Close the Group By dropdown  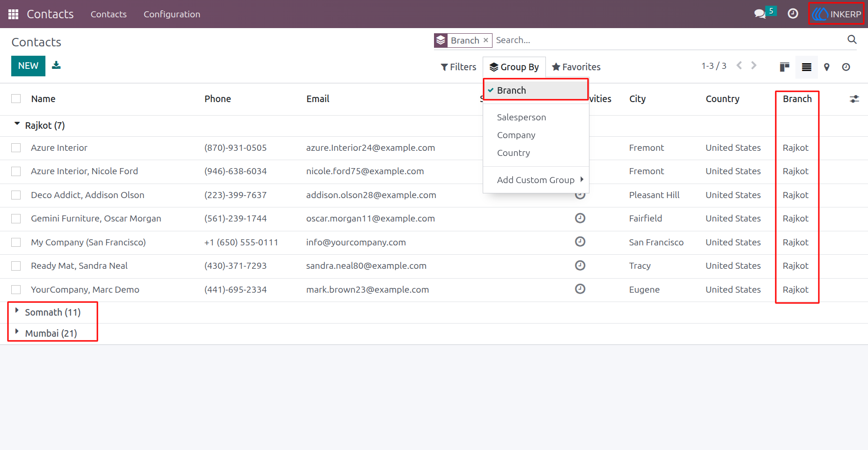coord(514,67)
